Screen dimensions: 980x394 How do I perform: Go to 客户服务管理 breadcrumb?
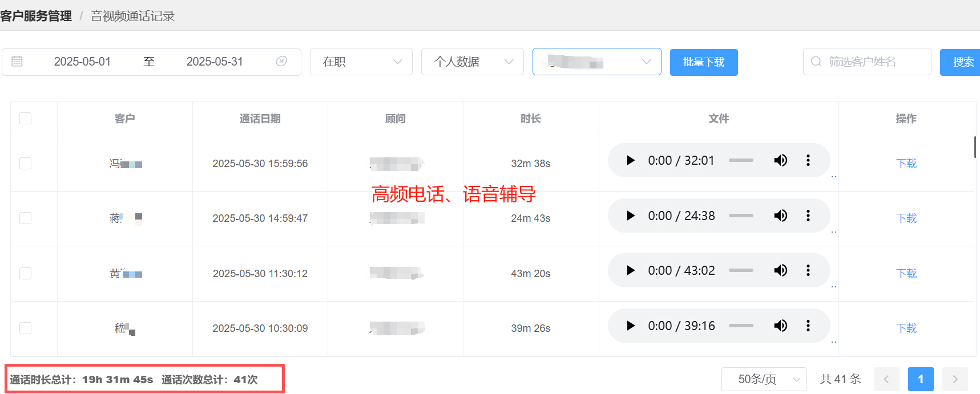[x=37, y=16]
